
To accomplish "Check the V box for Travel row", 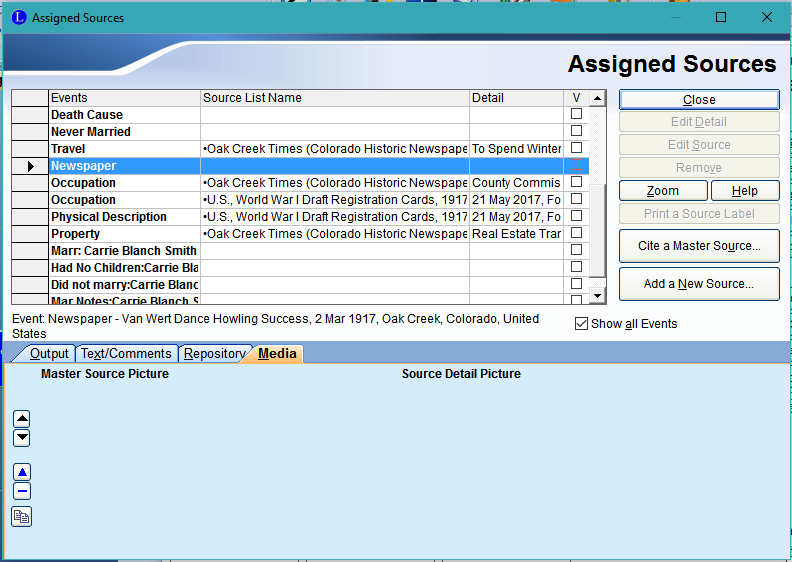I will tap(576, 148).
